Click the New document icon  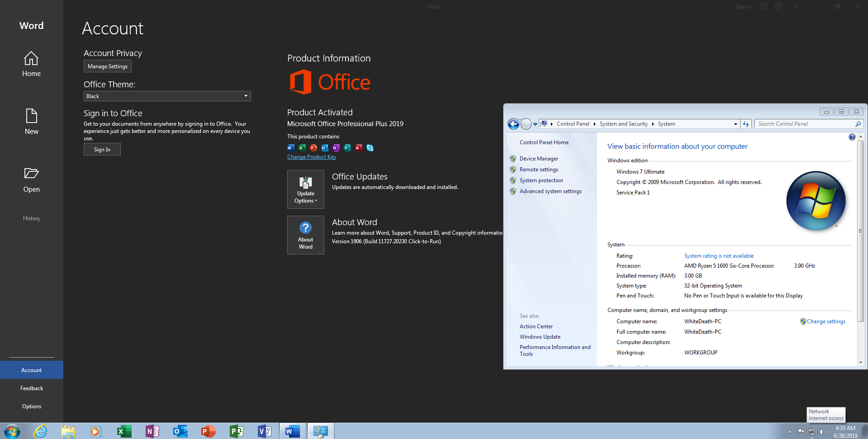(31, 116)
